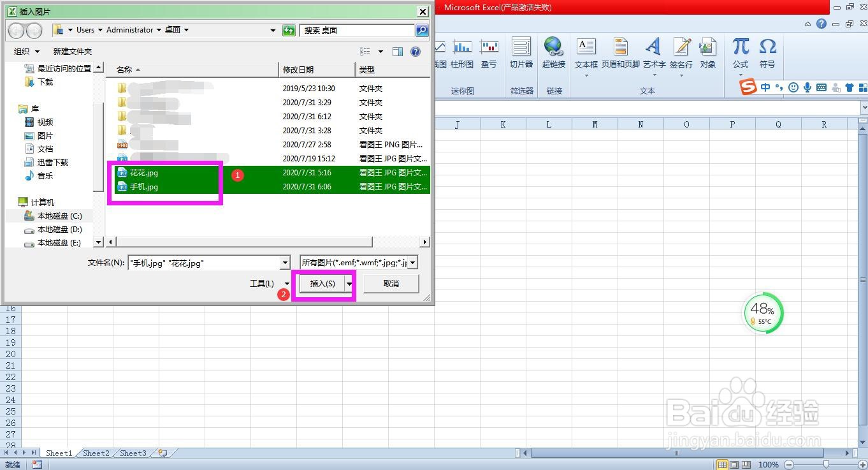The image size is (868, 470).
Task: Click the Sogou input method S logo
Action: [749, 87]
